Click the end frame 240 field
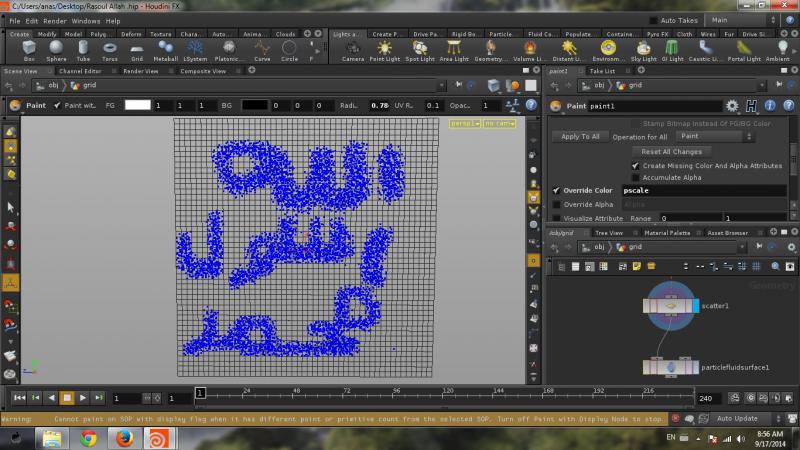The width and height of the screenshot is (800, 450). pyautogui.click(x=709, y=398)
